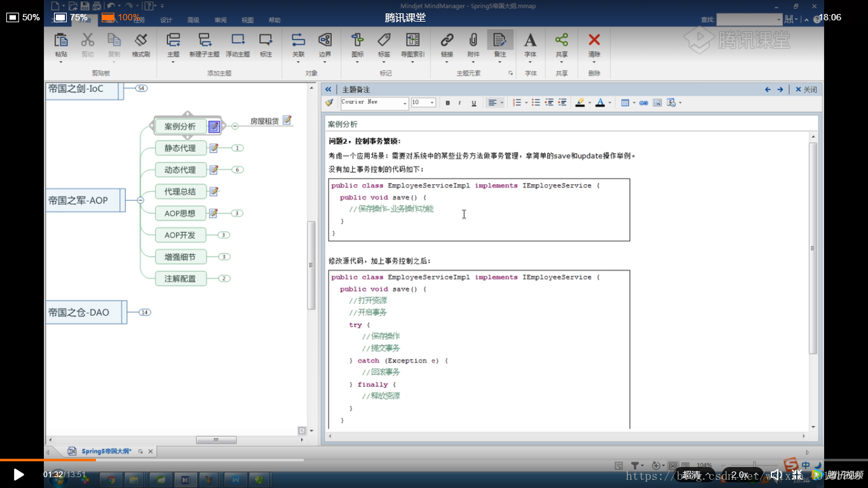
Task: Close the topic notes panel (关闭)
Action: pos(806,90)
